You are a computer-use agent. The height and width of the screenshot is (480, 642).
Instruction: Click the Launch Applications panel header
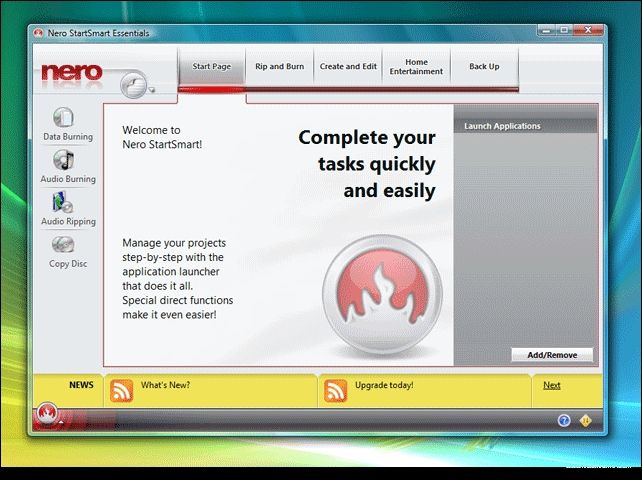525,126
